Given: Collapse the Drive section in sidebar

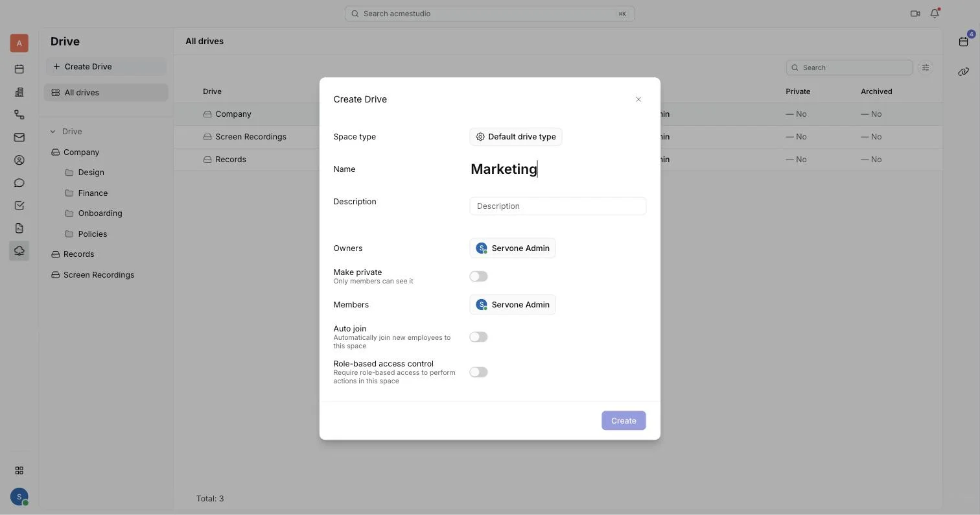Looking at the screenshot, I should (53, 132).
